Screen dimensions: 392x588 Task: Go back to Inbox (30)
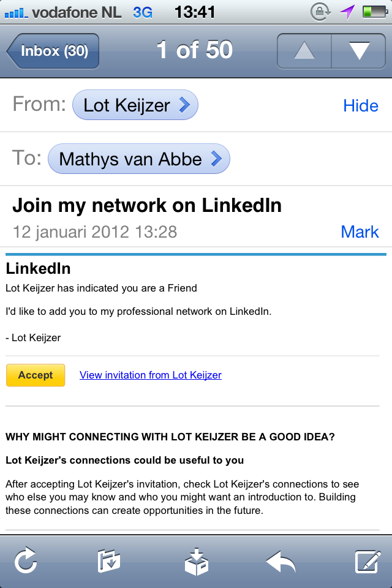click(x=53, y=51)
